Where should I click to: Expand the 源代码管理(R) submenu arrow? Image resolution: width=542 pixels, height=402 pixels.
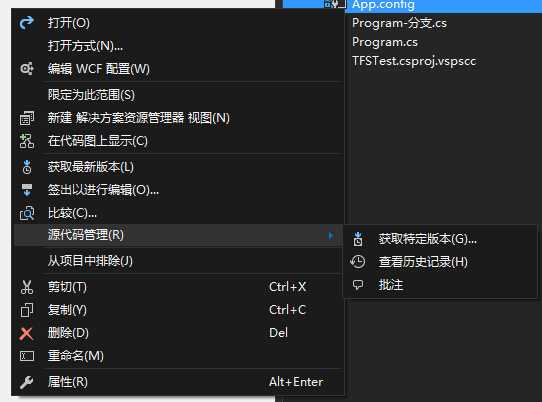pyautogui.click(x=331, y=235)
